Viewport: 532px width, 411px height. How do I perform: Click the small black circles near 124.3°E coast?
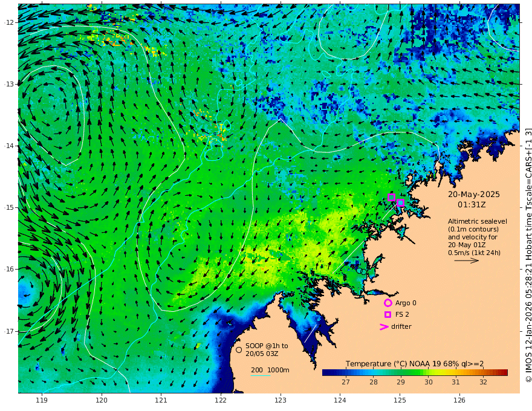tap(362, 271)
